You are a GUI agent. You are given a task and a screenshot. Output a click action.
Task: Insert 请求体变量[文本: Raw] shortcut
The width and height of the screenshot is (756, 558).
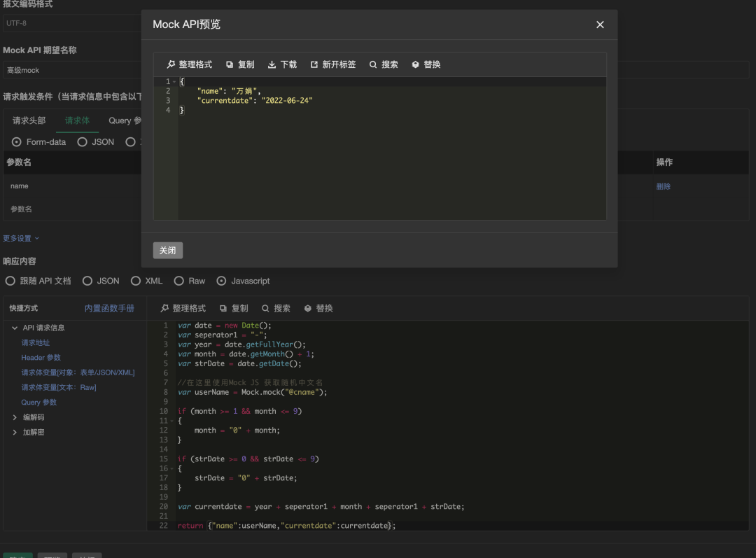tap(59, 388)
